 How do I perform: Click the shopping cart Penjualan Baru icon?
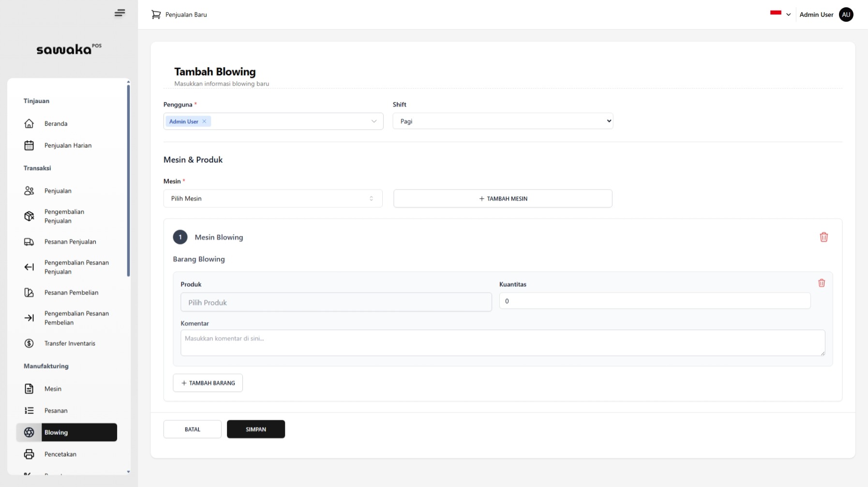(x=156, y=15)
